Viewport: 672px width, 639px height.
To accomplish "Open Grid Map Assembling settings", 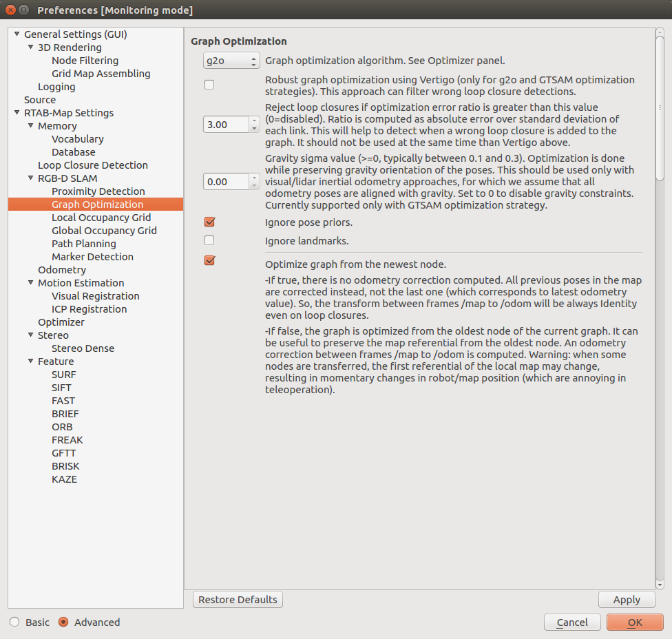I will (101, 74).
